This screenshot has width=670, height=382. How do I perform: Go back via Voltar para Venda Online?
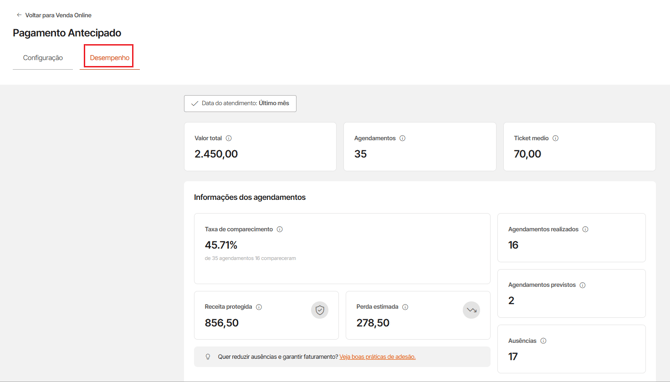coord(58,15)
